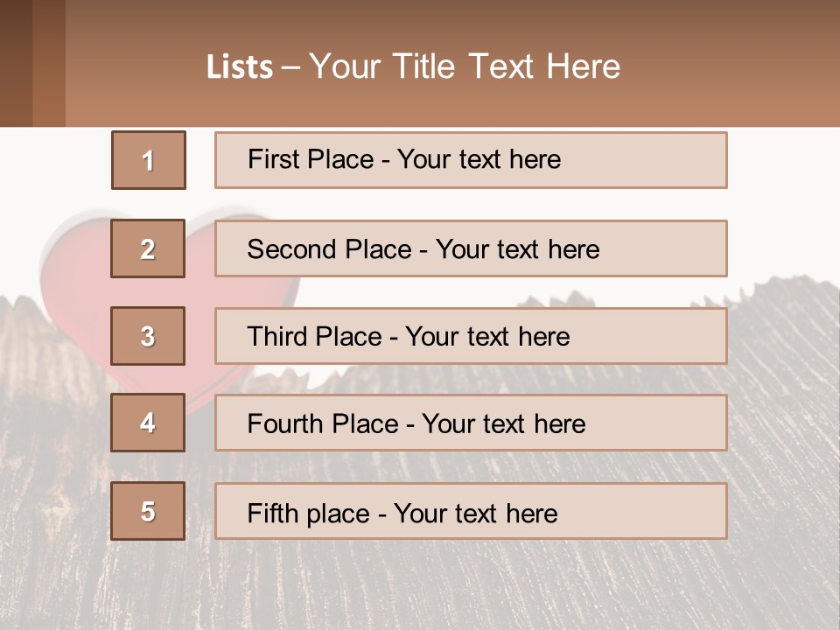Select the bold word Lists in title
Screen dimensions: 840x630
(240, 67)
